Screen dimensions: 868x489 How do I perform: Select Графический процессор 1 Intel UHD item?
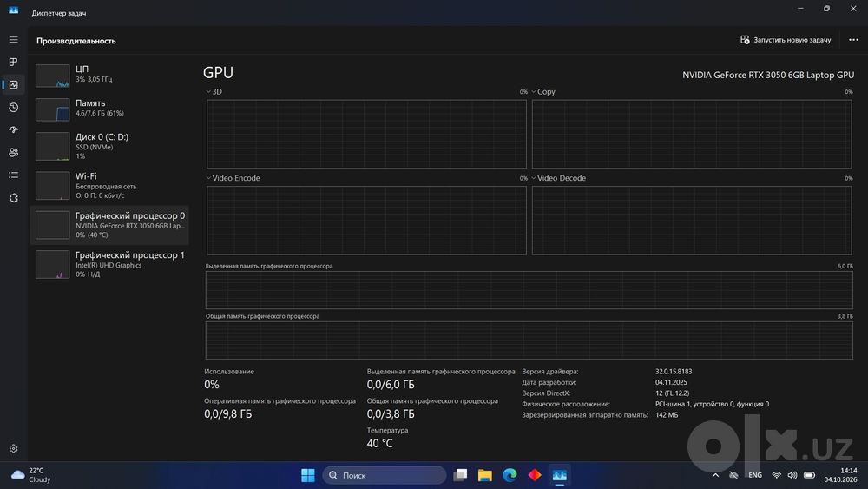tap(109, 264)
